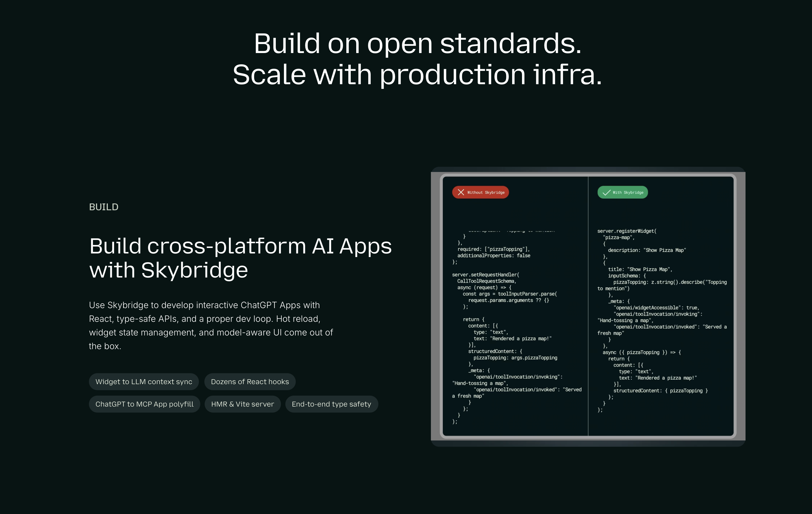The image size is (812, 514).
Task: Click the red X icon on Without Skybridge badge
Action: click(x=461, y=192)
